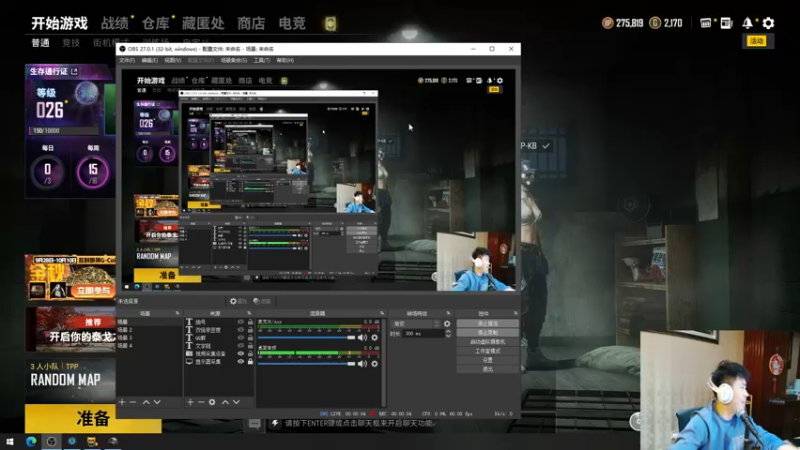Switch to 战绩 tab in game
The image size is (800, 450).
tap(115, 23)
